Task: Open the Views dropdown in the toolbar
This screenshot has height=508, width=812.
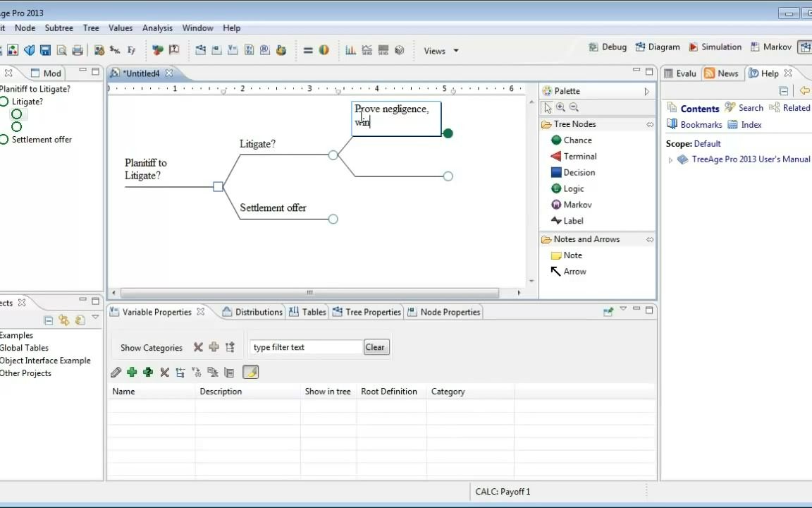Action: pyautogui.click(x=440, y=50)
